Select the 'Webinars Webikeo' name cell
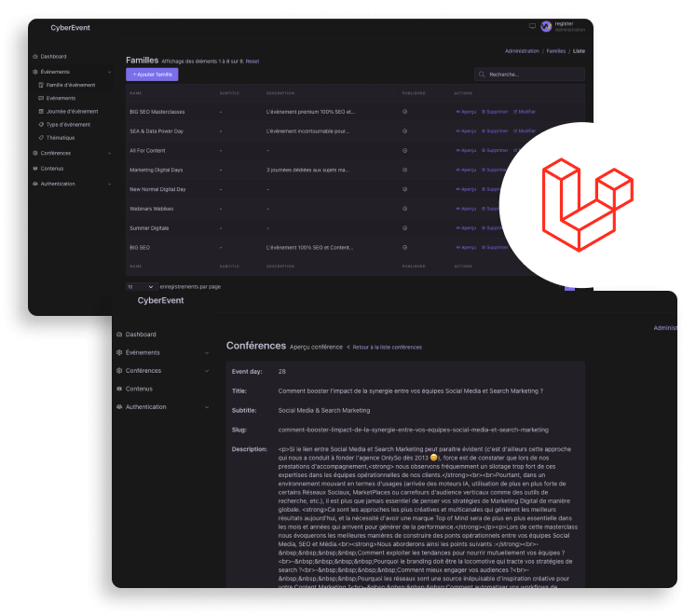The image size is (696, 616). coord(151,209)
